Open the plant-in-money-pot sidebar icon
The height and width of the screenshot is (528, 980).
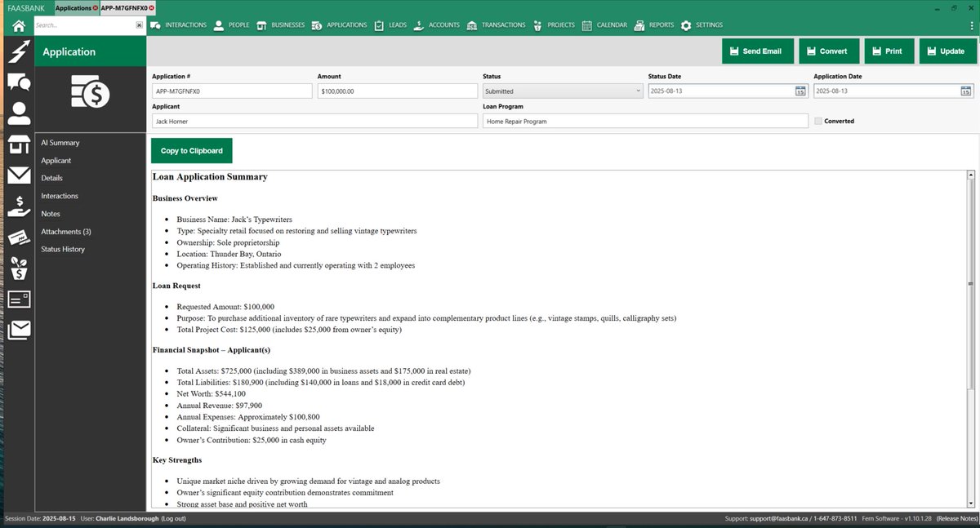19,267
